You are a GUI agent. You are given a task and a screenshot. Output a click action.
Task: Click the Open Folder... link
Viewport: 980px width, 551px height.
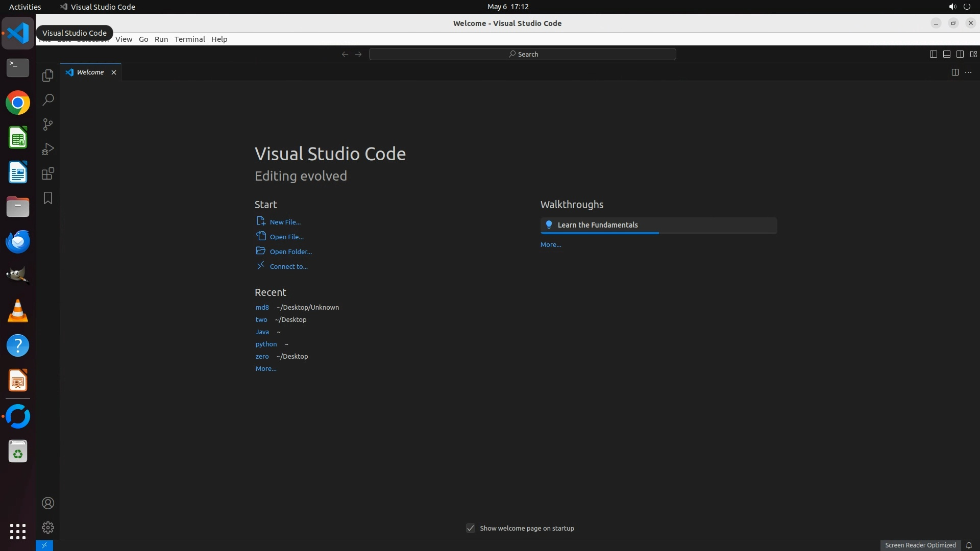point(290,252)
